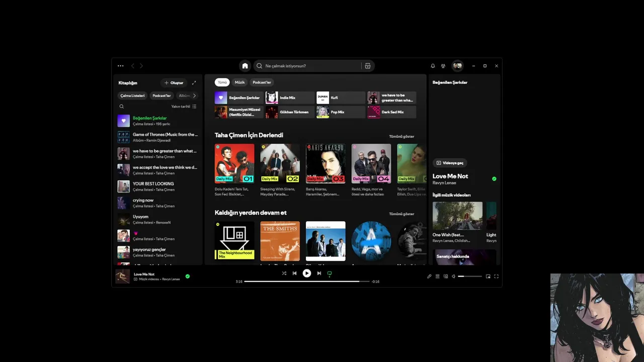Open 'crying now' playlist in library

coord(158,203)
